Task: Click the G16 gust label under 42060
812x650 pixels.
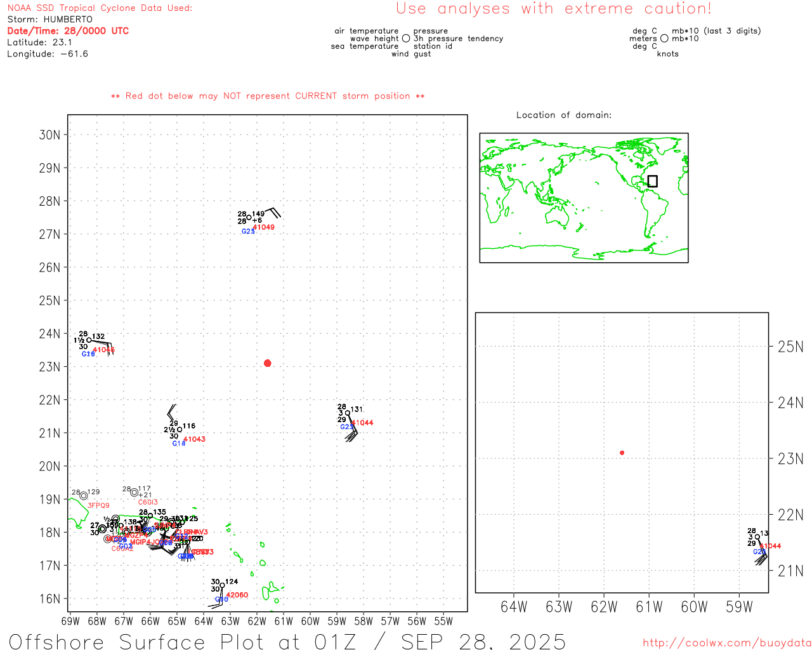Action: click(x=221, y=599)
